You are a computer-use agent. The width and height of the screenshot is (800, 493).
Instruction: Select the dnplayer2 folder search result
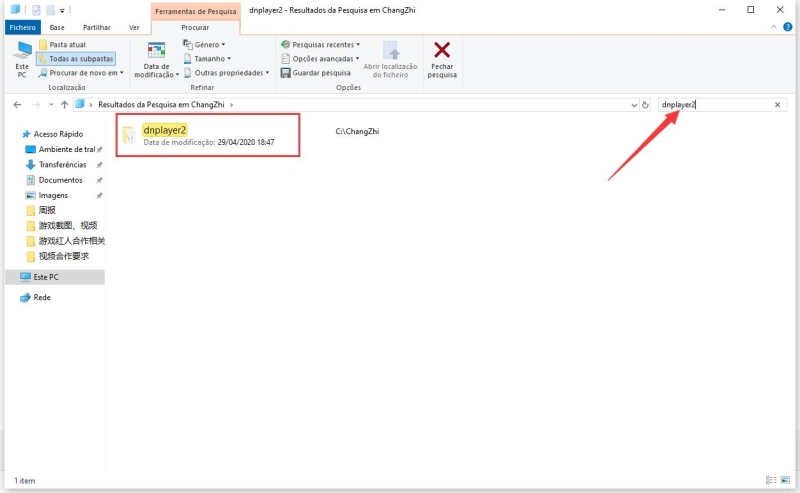(x=165, y=131)
